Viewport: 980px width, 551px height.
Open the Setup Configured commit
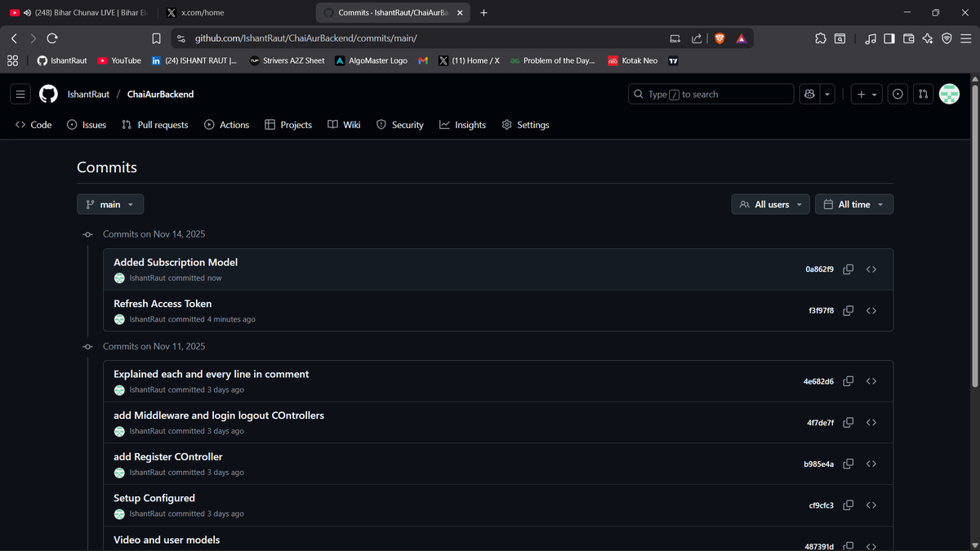tap(154, 498)
